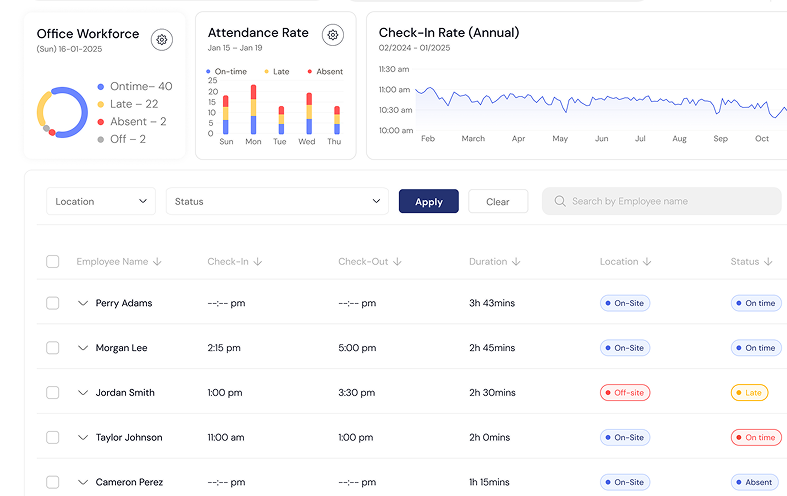The height and width of the screenshot is (496, 787).
Task: Check the Taylor Johnson row checkbox
Action: pyautogui.click(x=53, y=437)
